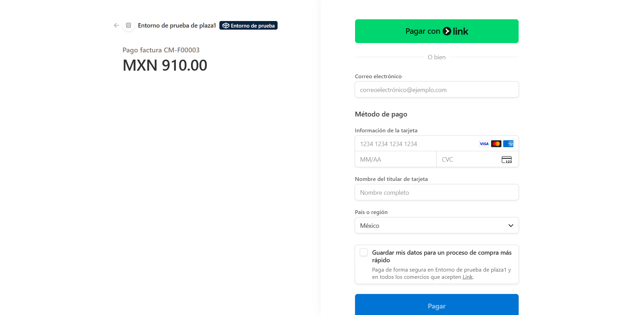Click the Mastercard logo

[x=496, y=144]
